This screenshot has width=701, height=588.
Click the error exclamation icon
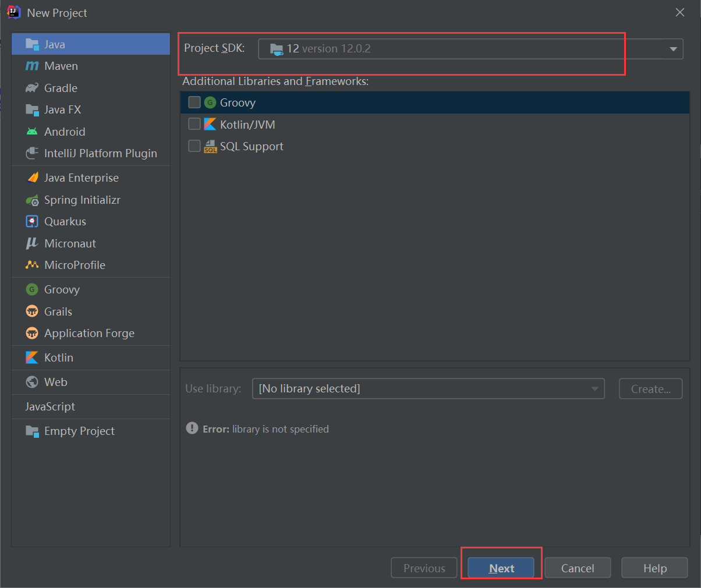tap(192, 428)
